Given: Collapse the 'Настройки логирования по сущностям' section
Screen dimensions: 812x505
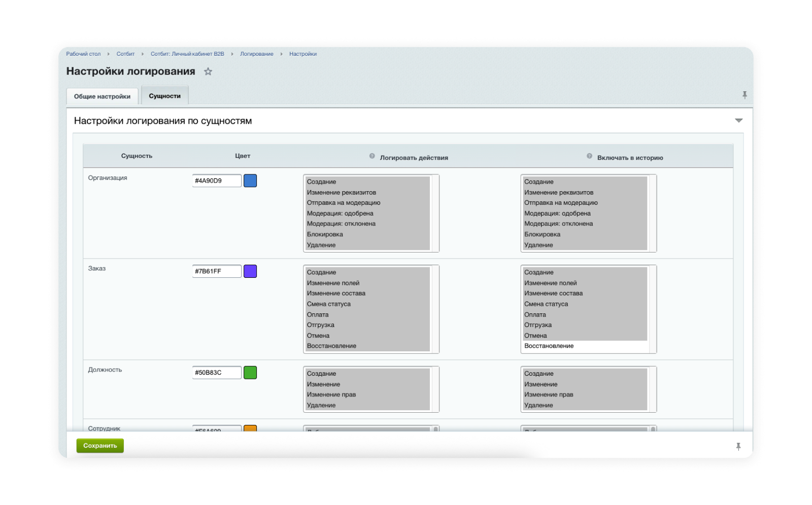Looking at the screenshot, I should point(738,121).
